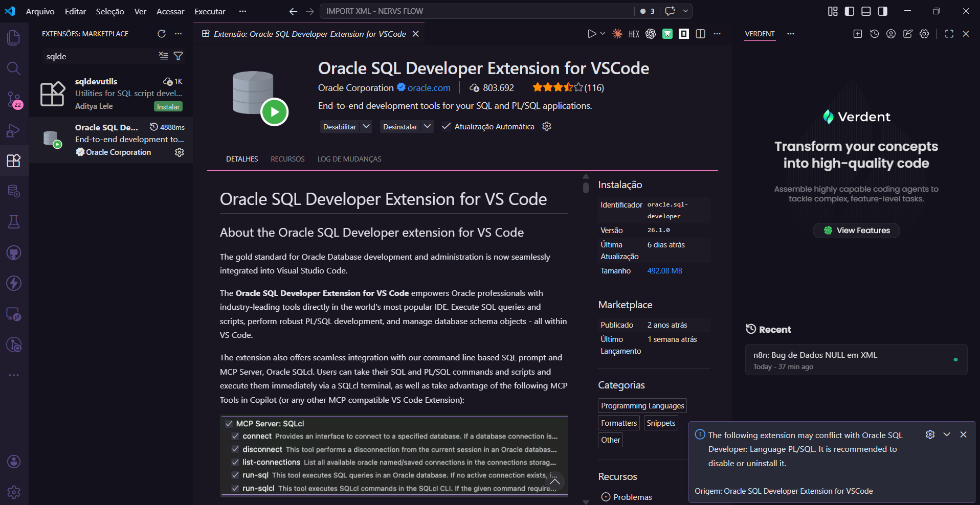Open Verdent history clock icon
980x505 pixels.
coord(875,34)
